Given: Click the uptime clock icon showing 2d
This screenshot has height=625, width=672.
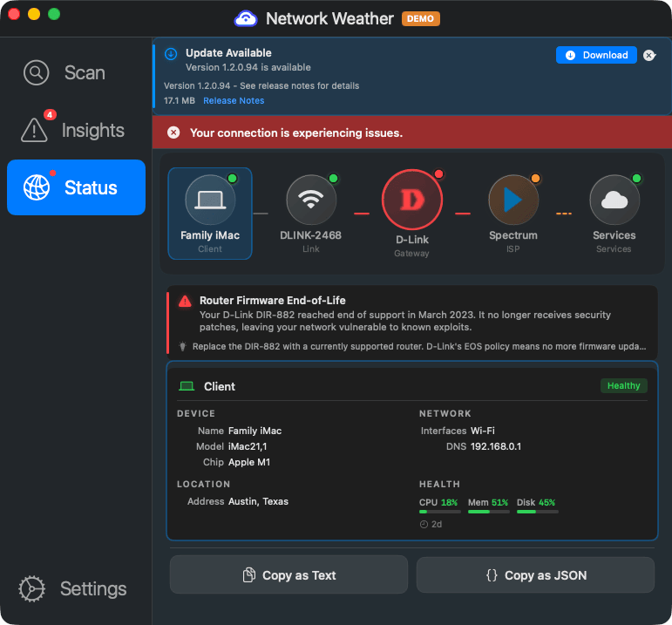Looking at the screenshot, I should (x=424, y=524).
